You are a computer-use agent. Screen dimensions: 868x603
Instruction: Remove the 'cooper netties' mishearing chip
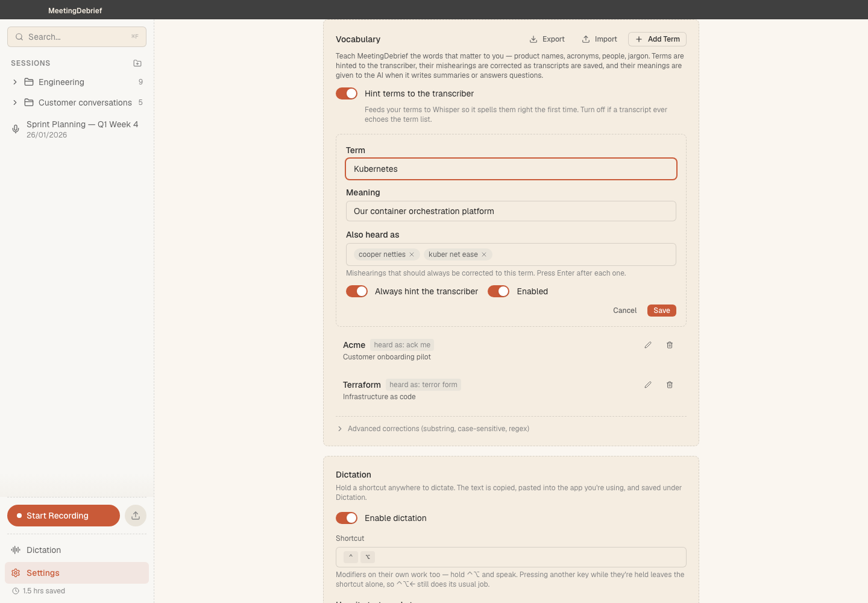412,254
